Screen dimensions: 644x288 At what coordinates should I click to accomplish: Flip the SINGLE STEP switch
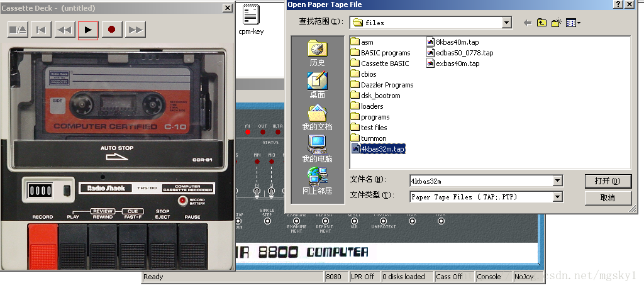tap(267, 220)
